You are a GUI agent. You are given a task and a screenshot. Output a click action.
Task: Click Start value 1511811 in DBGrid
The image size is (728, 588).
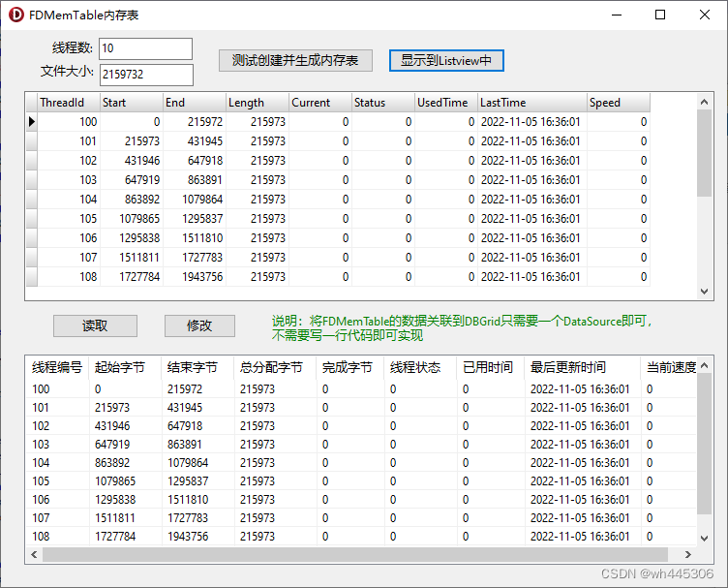coord(132,258)
